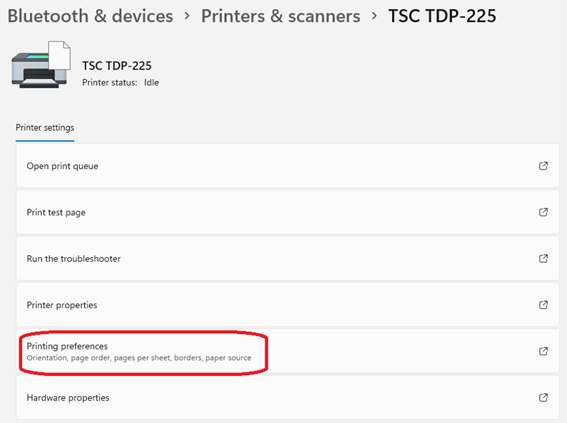567x423 pixels.
Task: Click troubleshooter row's external link icon
Action: pos(543,258)
